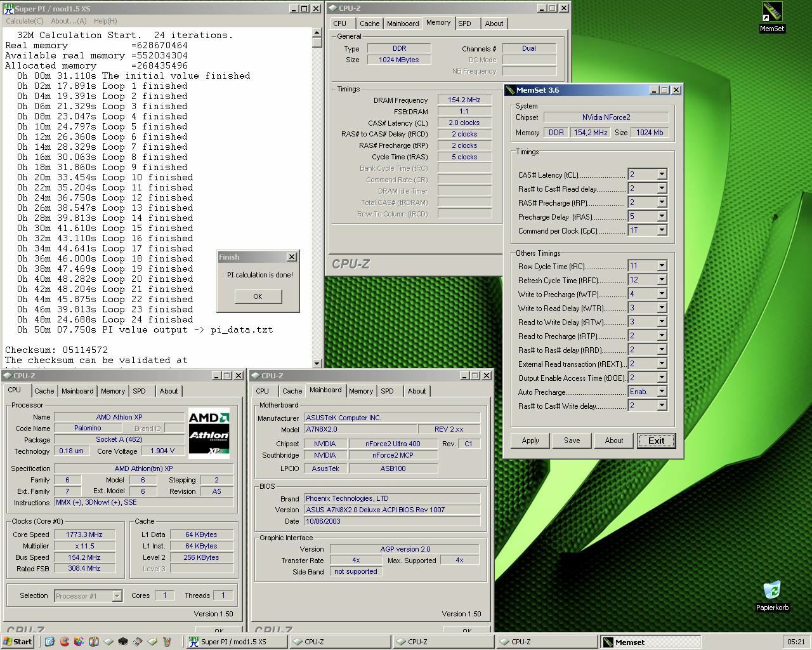The width and height of the screenshot is (812, 650).
Task: Switch to Super PI / mod1.5 XS taskbar button
Action: [x=236, y=642]
